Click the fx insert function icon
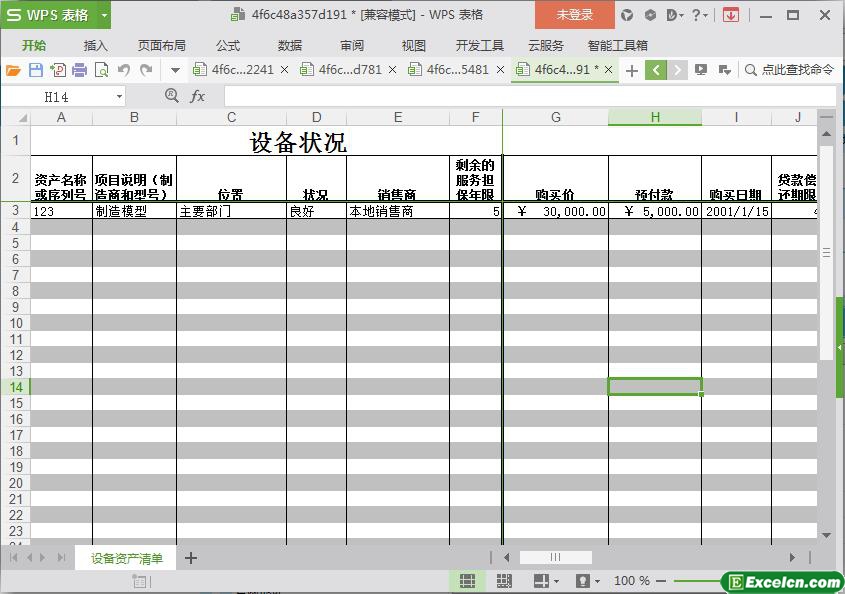This screenshot has height=594, width=845. pos(198,96)
